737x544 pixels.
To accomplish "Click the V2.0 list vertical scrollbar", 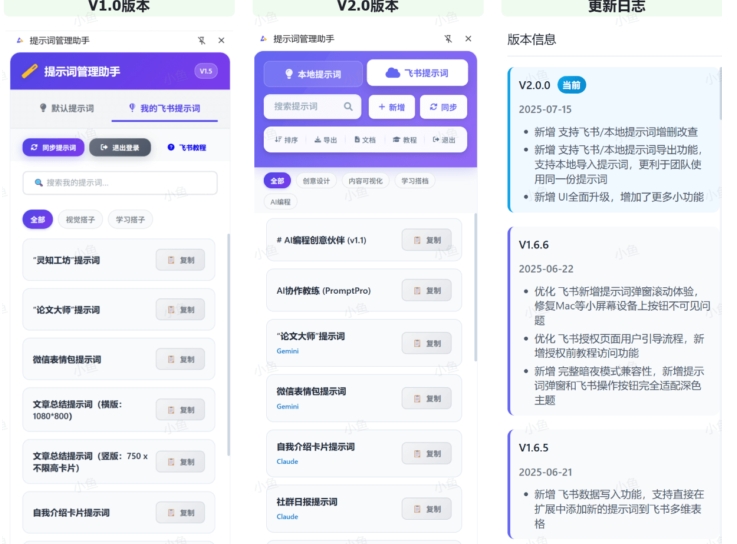I will tap(475, 287).
